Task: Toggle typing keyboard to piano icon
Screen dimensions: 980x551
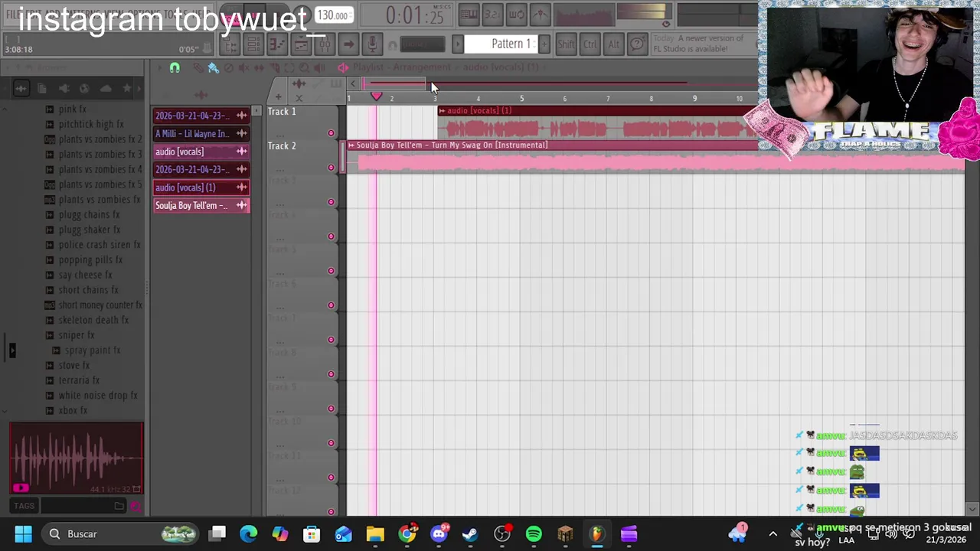Action: point(469,14)
